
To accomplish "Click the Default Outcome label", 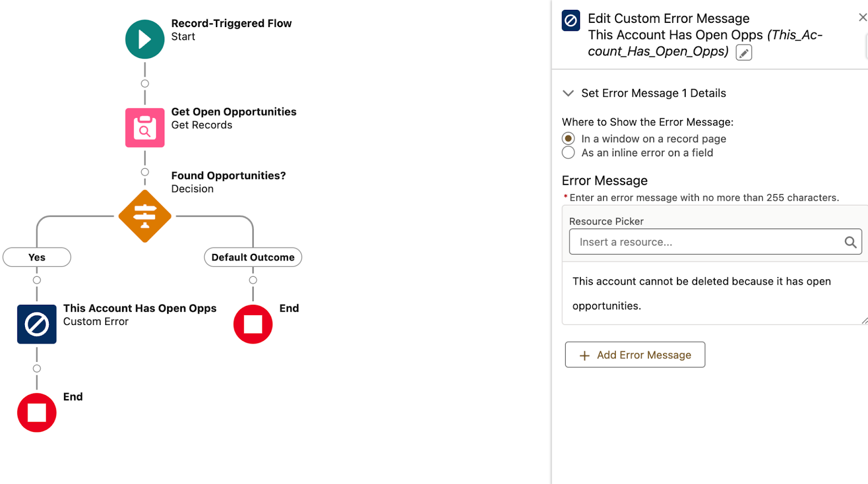I will (x=253, y=257).
